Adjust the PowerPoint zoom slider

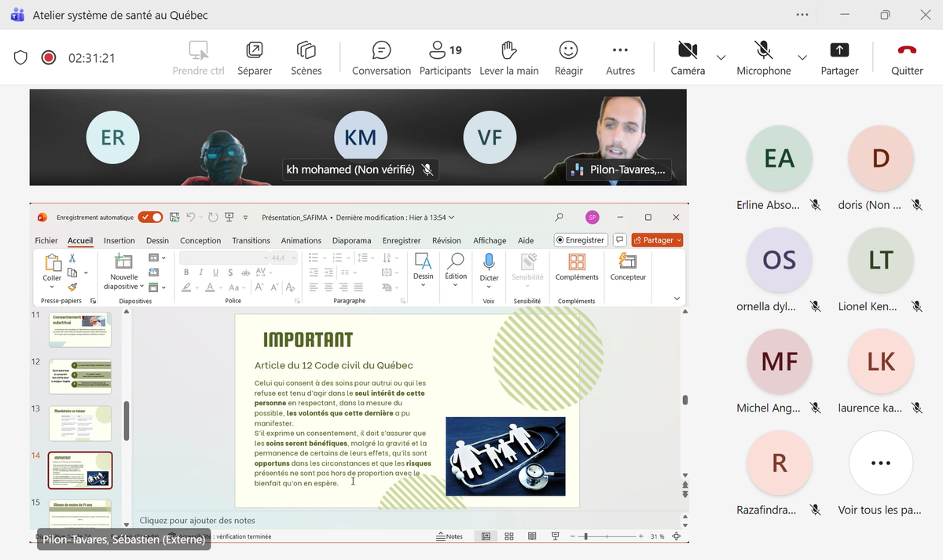click(585, 536)
